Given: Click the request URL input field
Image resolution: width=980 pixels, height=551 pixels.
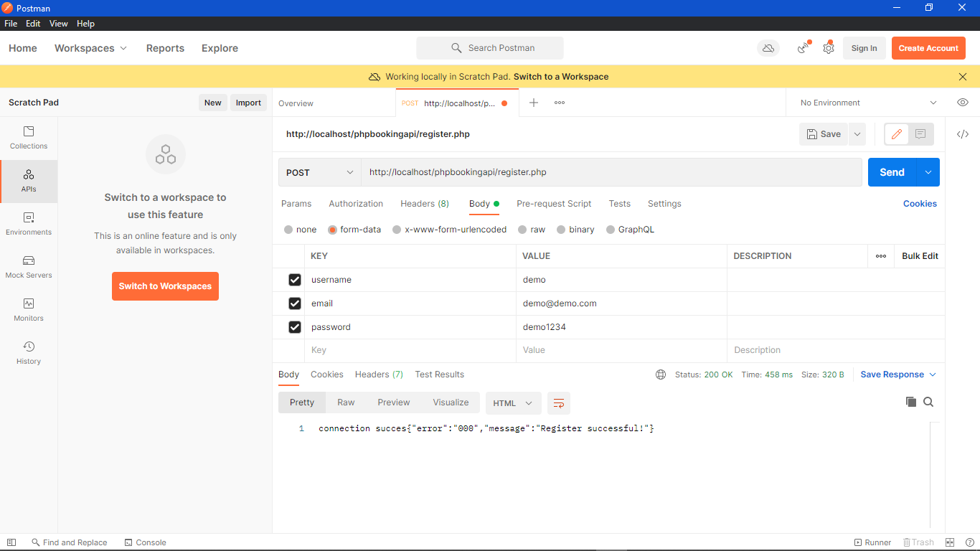Looking at the screenshot, I should (611, 172).
